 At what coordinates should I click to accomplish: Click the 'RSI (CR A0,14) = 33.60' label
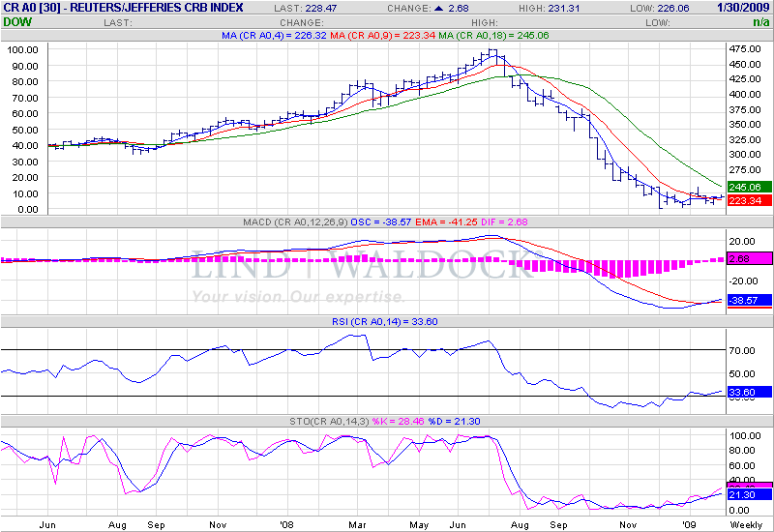point(384,322)
